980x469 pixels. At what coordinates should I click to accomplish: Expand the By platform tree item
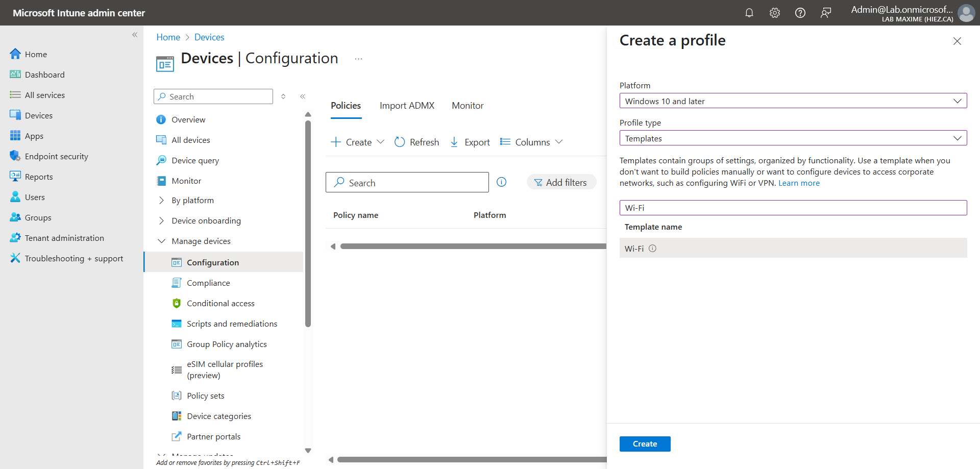[161, 201]
